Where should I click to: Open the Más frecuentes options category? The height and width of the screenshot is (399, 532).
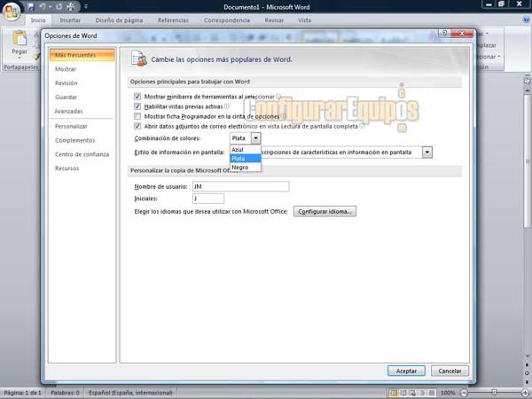(x=82, y=55)
